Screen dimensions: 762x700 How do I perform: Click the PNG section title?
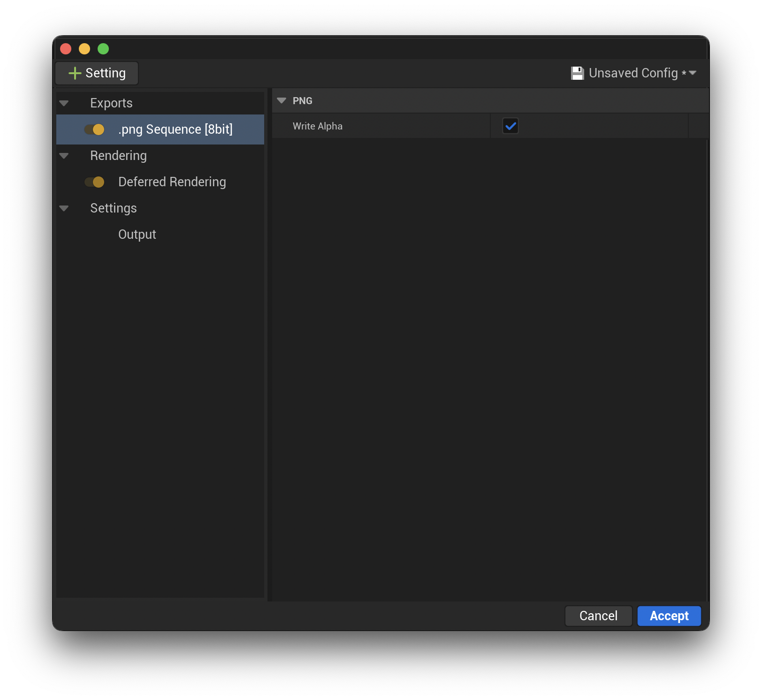tap(303, 100)
